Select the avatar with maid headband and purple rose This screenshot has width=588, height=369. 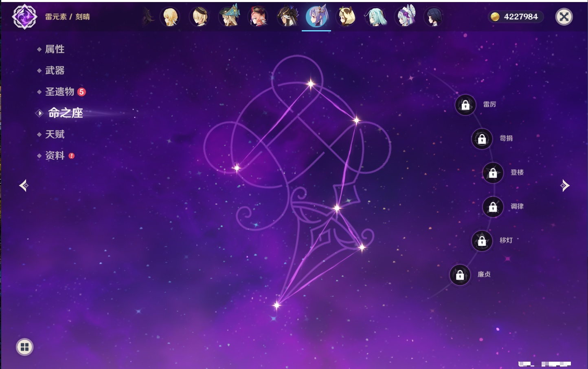(x=406, y=16)
